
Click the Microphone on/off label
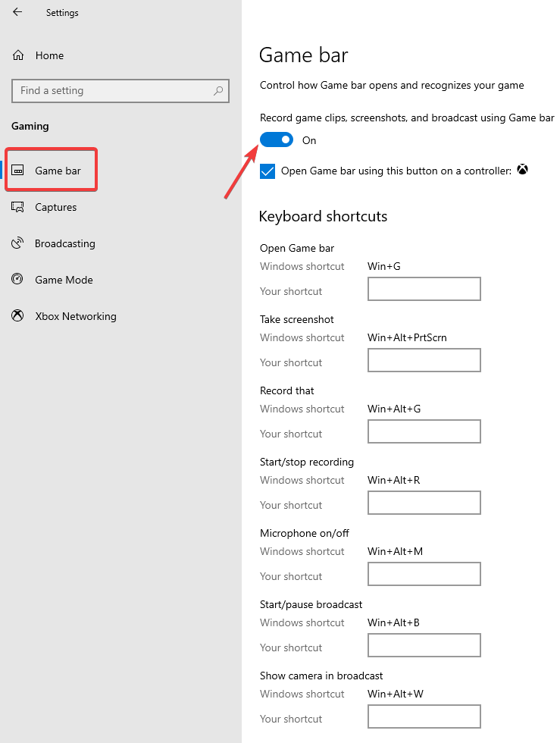pyautogui.click(x=304, y=533)
